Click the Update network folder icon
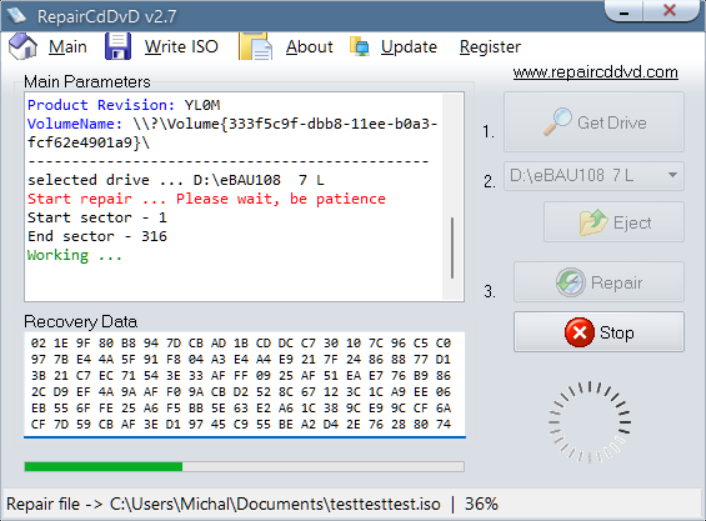 click(359, 46)
